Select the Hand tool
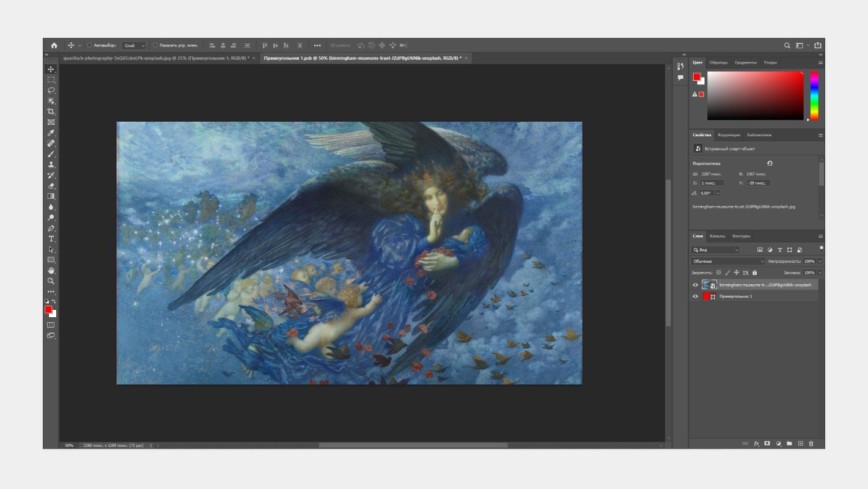The width and height of the screenshot is (868, 489). tap(51, 270)
